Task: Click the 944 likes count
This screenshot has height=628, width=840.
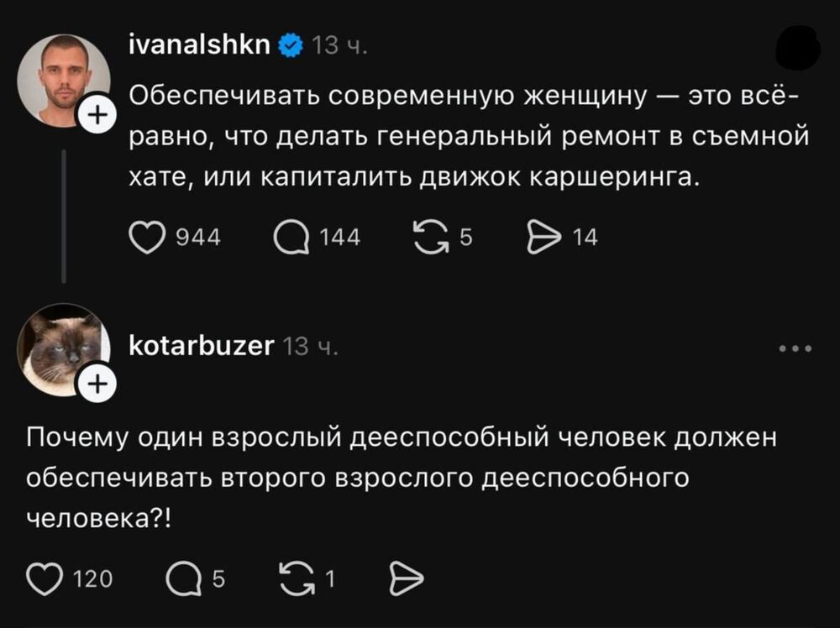Action: pyautogui.click(x=199, y=238)
